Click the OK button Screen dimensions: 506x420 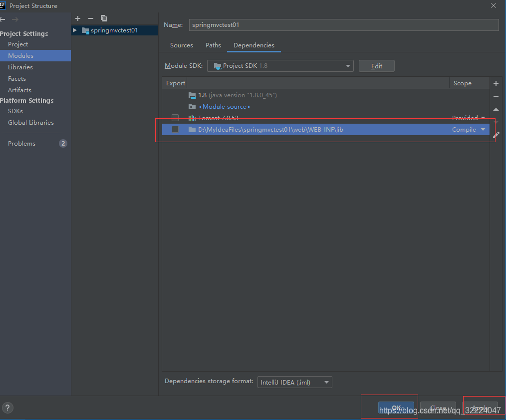coord(396,408)
